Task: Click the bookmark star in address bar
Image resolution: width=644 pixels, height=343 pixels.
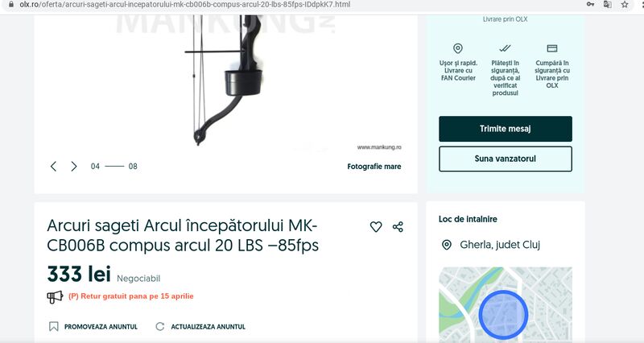Action: click(x=625, y=5)
